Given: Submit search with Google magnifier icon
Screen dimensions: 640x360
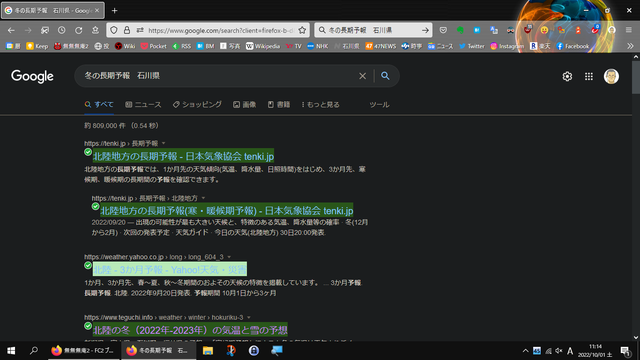Looking at the screenshot, I should click(385, 76).
